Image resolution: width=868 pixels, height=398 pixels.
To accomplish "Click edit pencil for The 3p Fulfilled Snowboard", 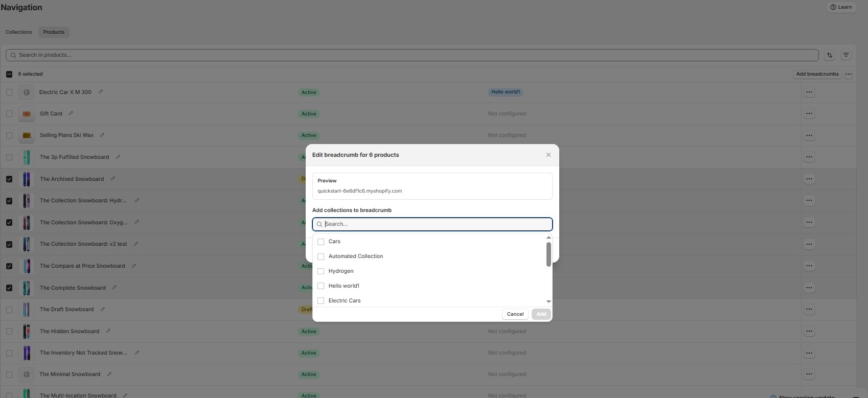I will click(x=118, y=157).
